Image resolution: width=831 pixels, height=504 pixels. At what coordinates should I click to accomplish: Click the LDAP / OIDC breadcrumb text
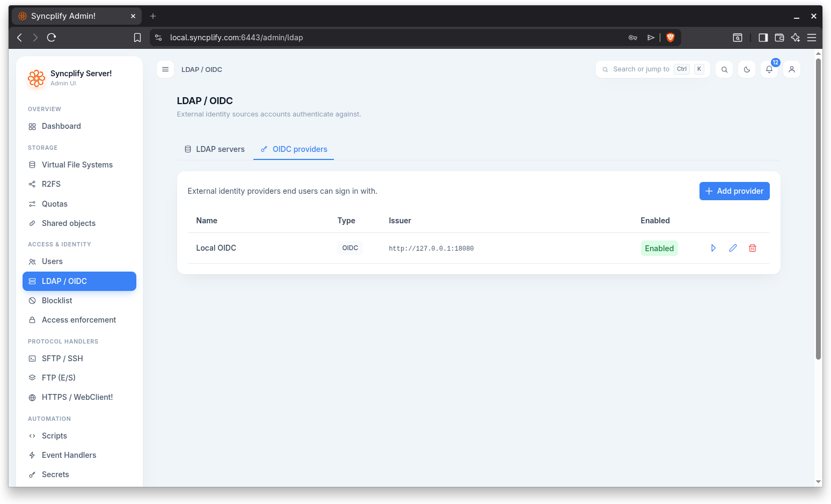tap(202, 70)
